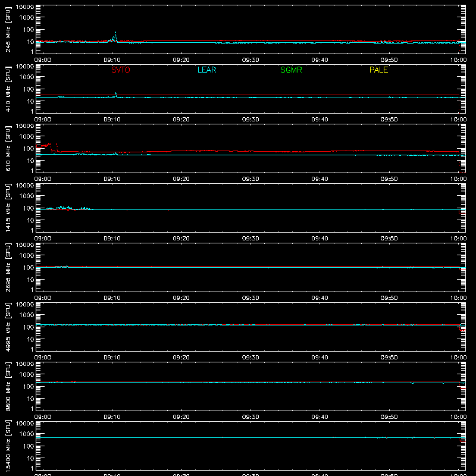The height and width of the screenshot is (476, 476).
Task: Click the cyan burst spike in 245 MHz panel
Action: click(x=115, y=36)
